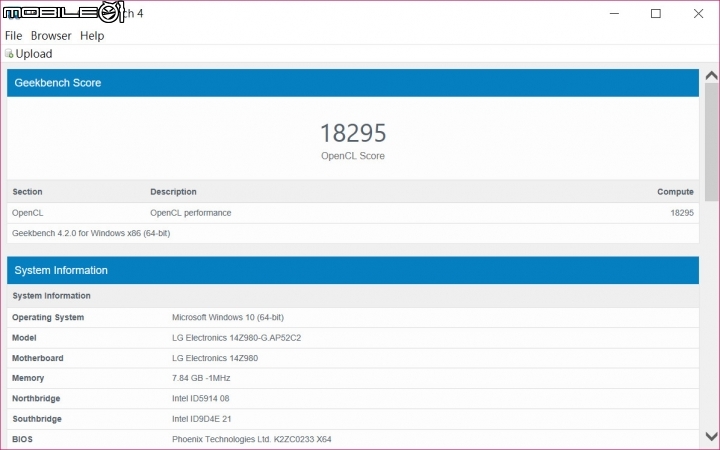
Task: Click the 'Operating System' label
Action: (x=48, y=317)
